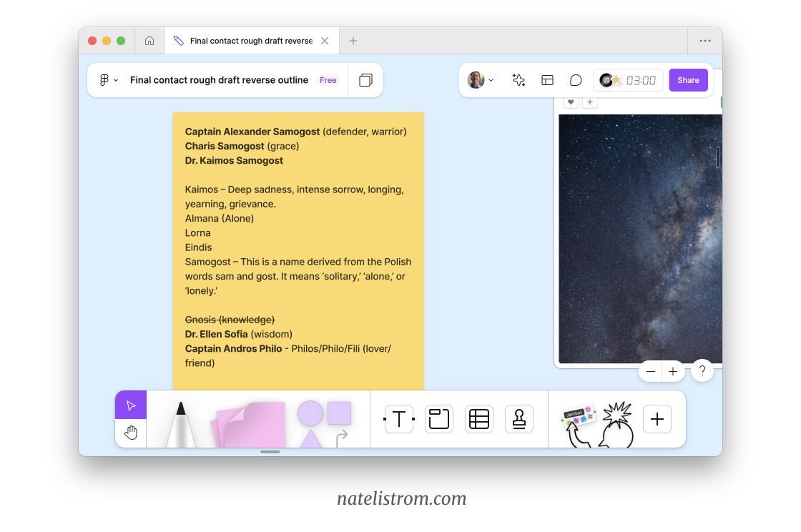Select the yellow sticky note

(298, 251)
